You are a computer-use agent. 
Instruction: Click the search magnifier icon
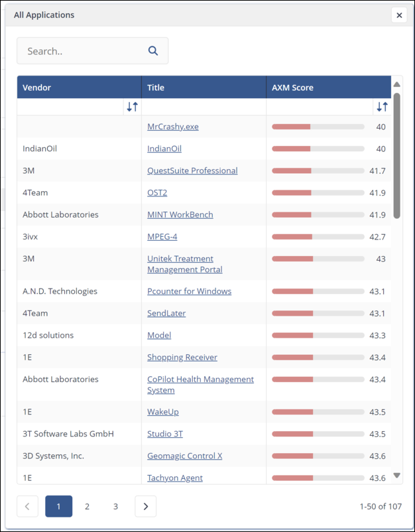tap(153, 51)
